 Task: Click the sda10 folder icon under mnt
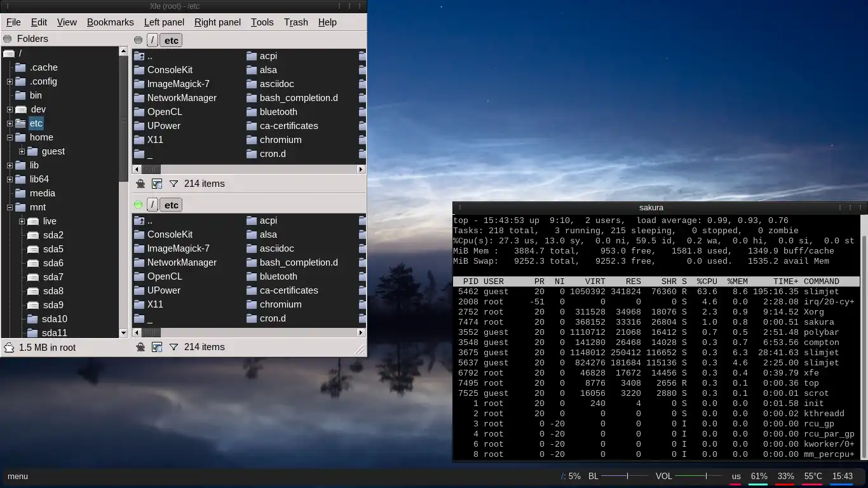[x=33, y=319]
